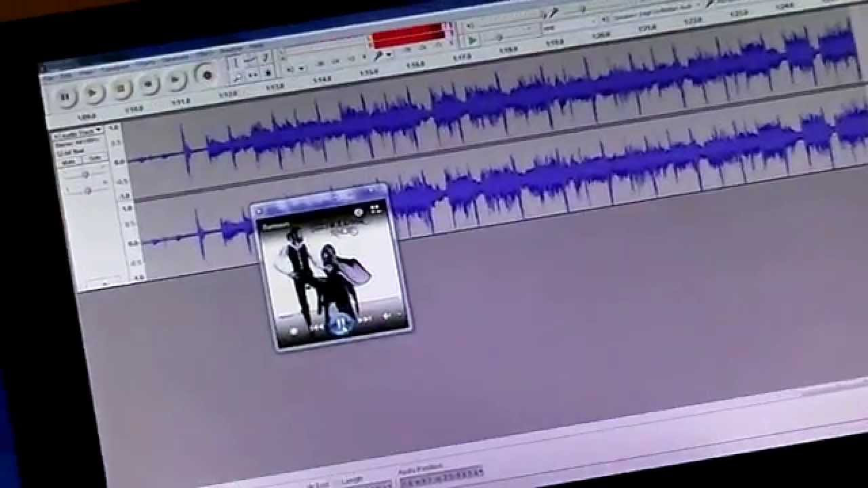Skip to end of the track
This screenshot has width=868, height=488.
(176, 80)
